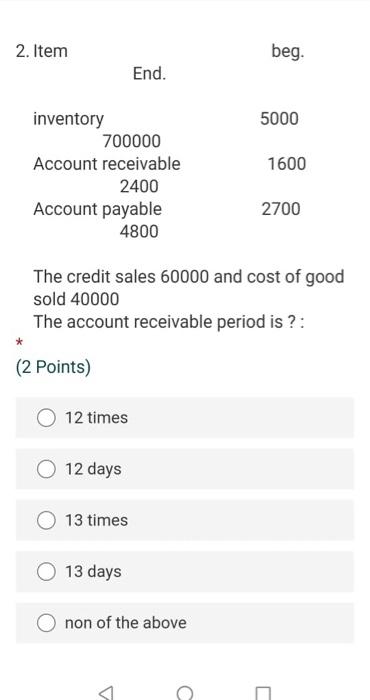
Task: Tap the Android recent apps square
Action: tap(263, 694)
